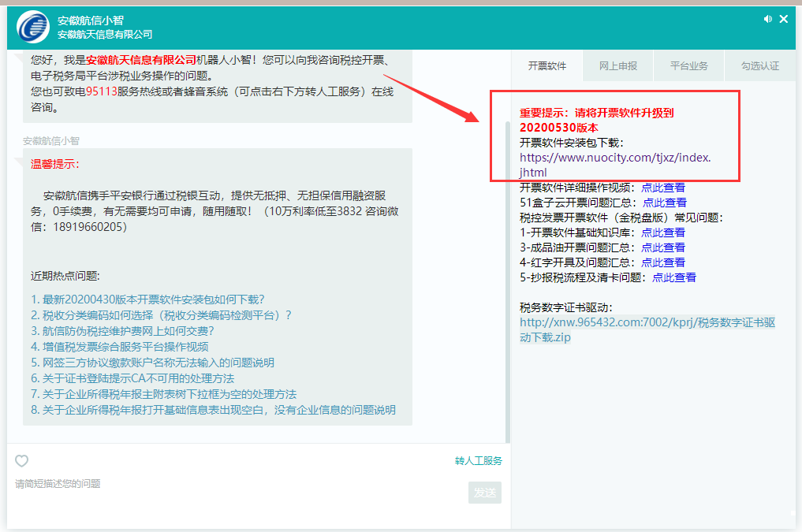This screenshot has width=802, height=532.
Task: Click the red 95113 hotline number
Action: (101, 92)
